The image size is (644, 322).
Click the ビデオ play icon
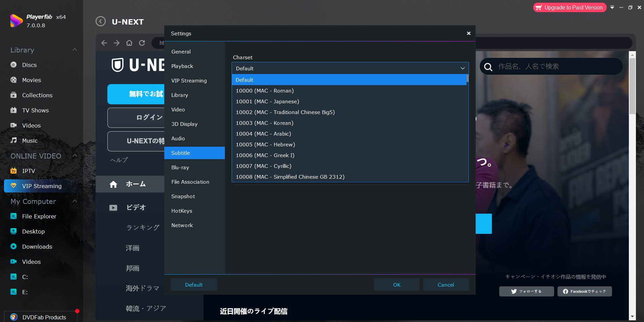click(113, 208)
